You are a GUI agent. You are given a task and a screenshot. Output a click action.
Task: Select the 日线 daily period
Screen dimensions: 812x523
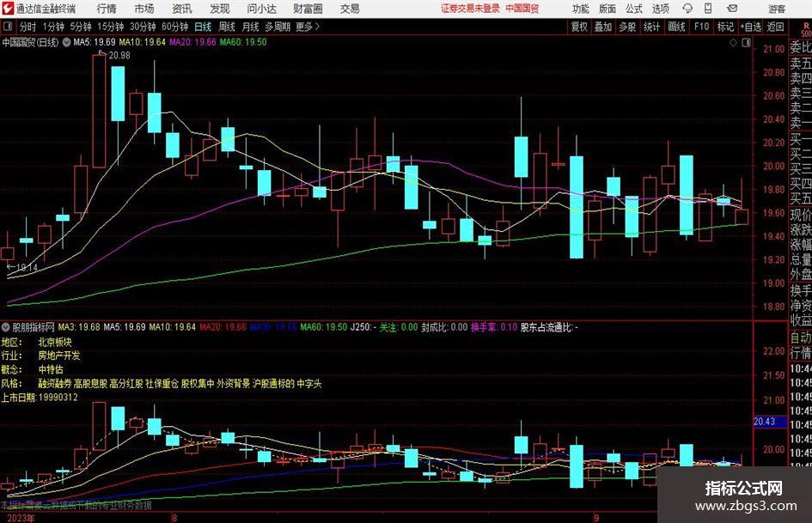[203, 27]
